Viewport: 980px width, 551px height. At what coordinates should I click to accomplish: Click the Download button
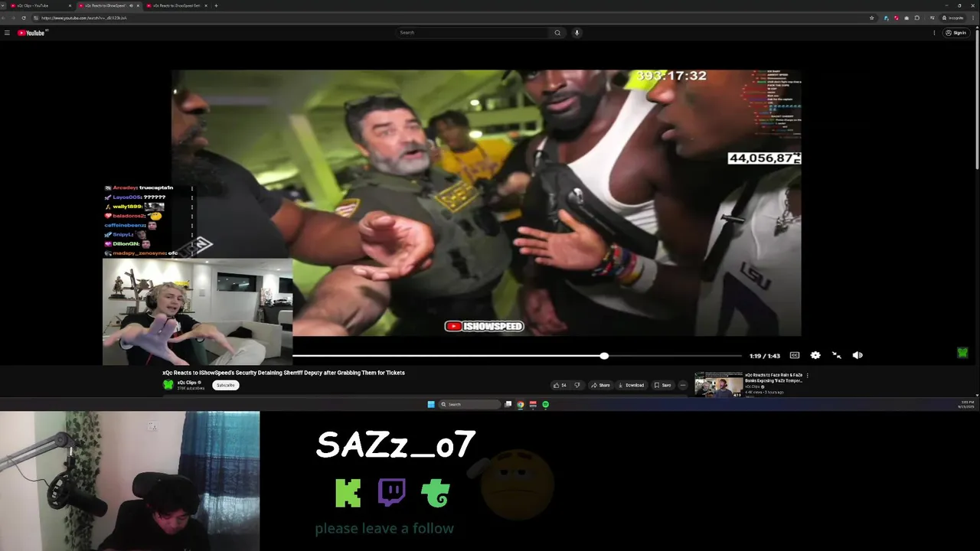(x=632, y=385)
